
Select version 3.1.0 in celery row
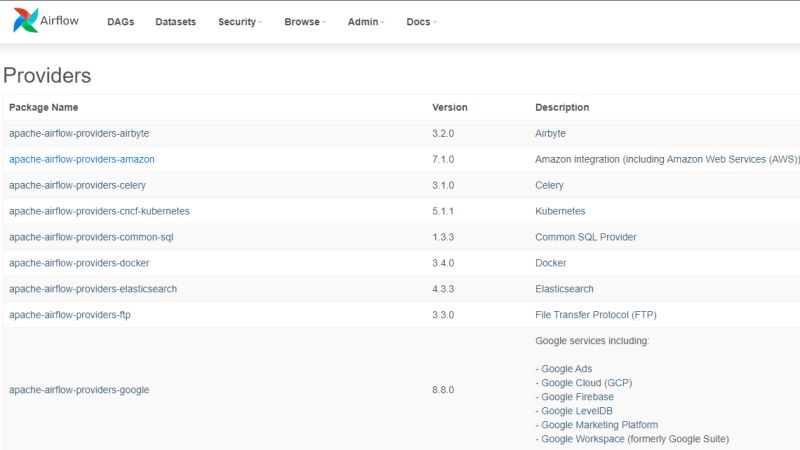(443, 185)
